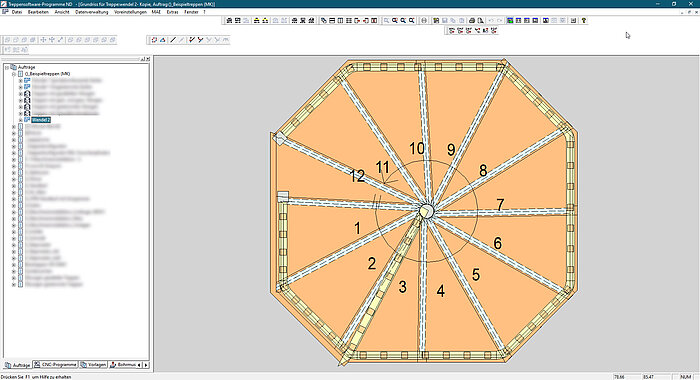Open the Ansicht menu

pyautogui.click(x=62, y=12)
